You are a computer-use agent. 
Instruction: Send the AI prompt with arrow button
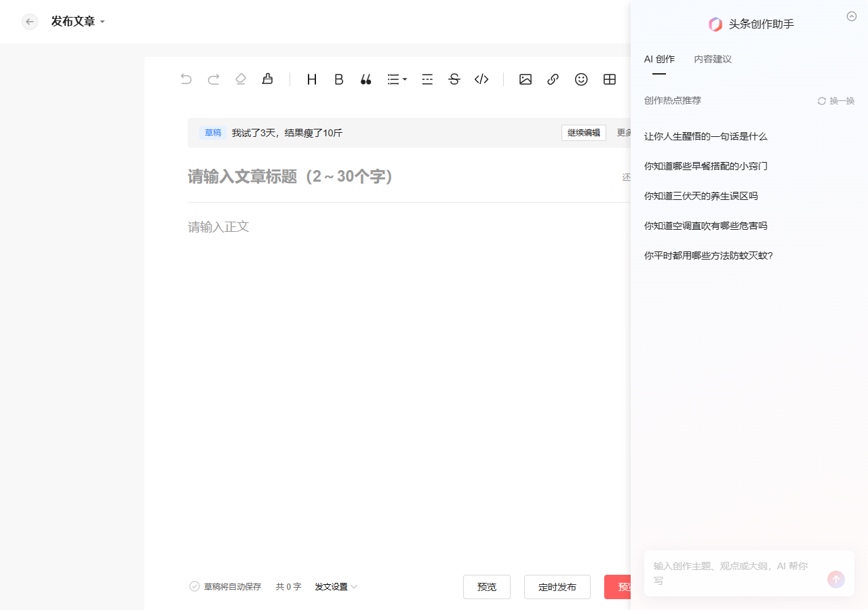(836, 579)
